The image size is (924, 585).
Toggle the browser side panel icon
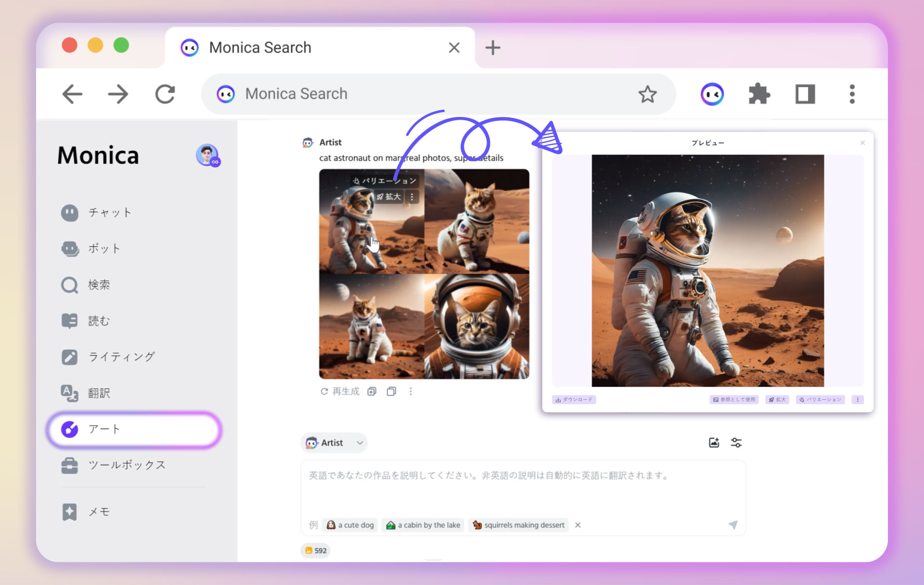(805, 94)
